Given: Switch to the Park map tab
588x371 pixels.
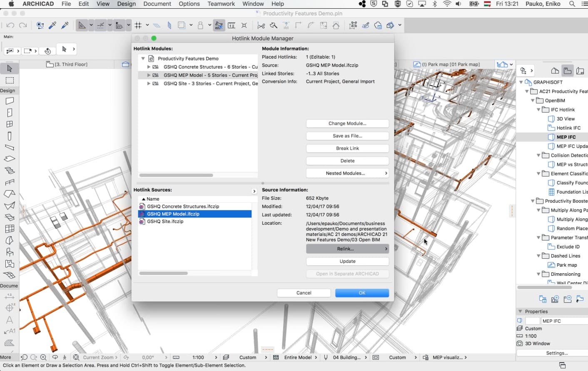Looking at the screenshot, I should click(x=447, y=64).
